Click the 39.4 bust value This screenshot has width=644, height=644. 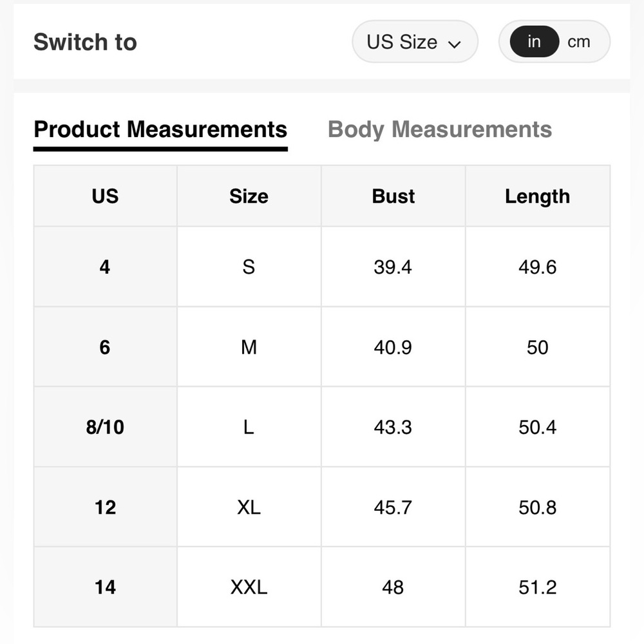393,267
